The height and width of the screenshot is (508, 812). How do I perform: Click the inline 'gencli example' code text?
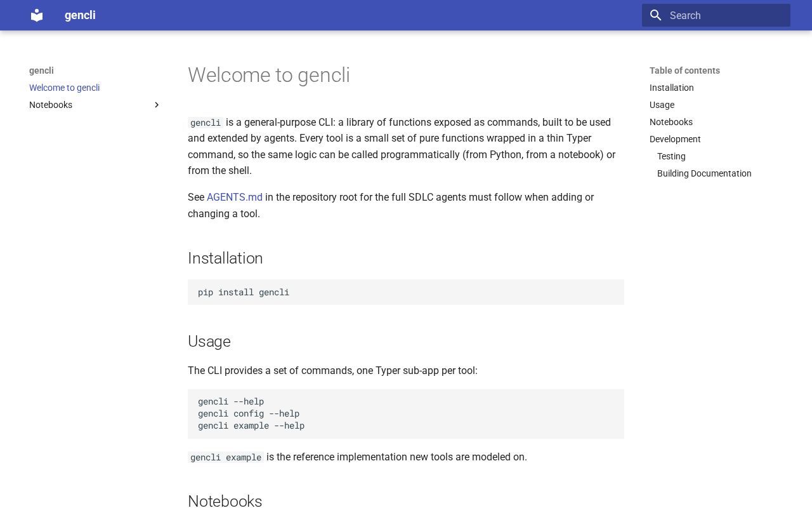(x=226, y=457)
